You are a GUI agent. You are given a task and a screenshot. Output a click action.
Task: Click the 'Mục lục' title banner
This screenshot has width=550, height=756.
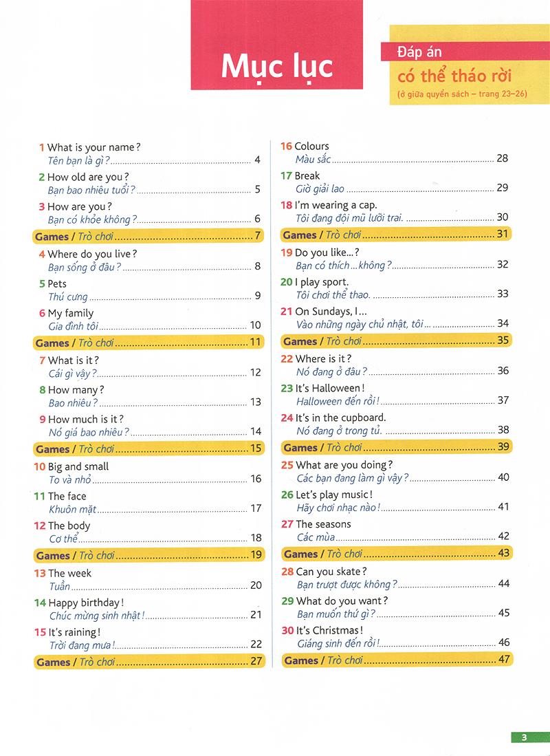276,45
